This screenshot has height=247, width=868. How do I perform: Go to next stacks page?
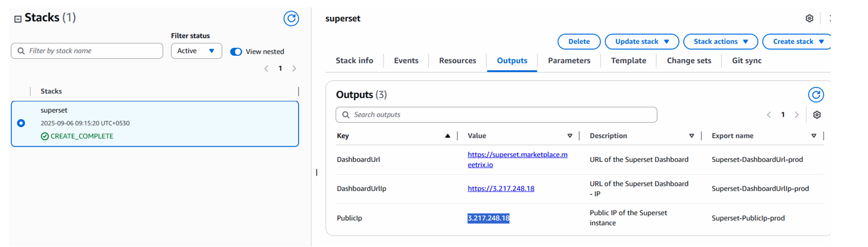[x=294, y=69]
